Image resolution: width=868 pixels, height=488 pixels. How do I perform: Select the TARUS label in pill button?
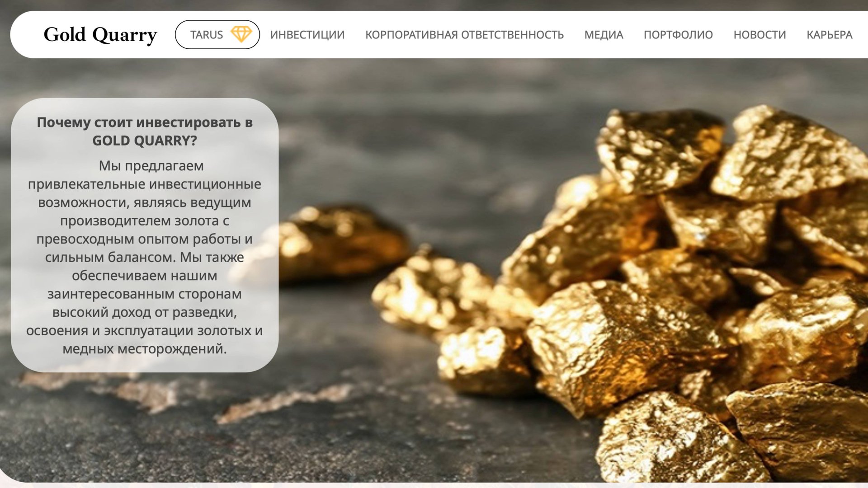(x=207, y=35)
